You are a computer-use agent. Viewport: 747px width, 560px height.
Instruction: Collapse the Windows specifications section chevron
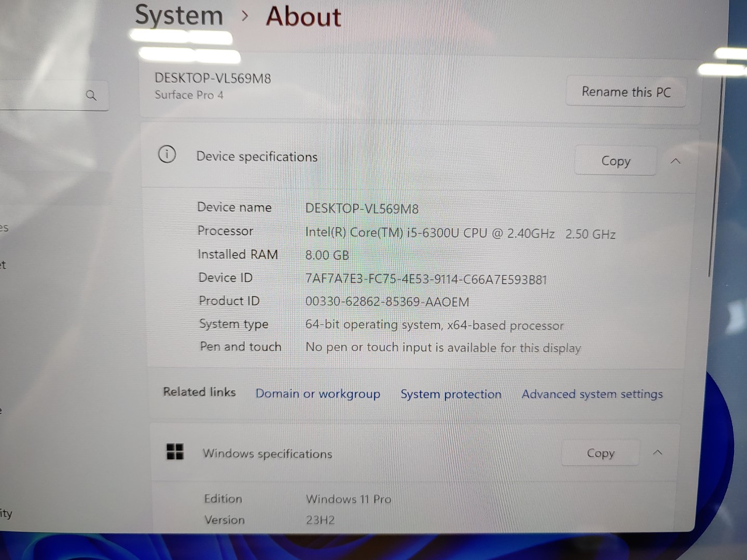(657, 453)
